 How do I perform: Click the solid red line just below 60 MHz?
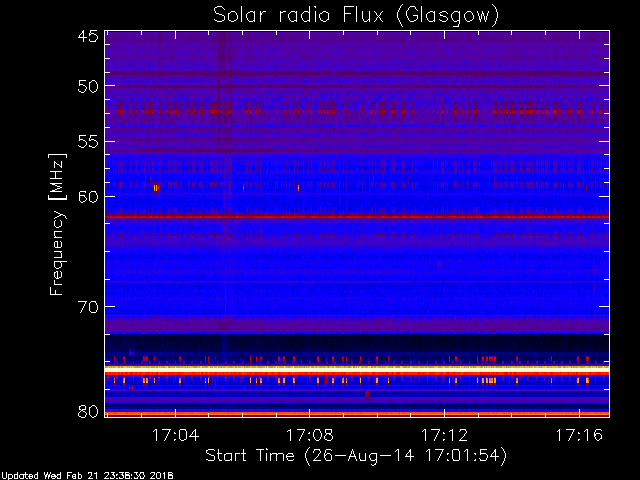357,216
